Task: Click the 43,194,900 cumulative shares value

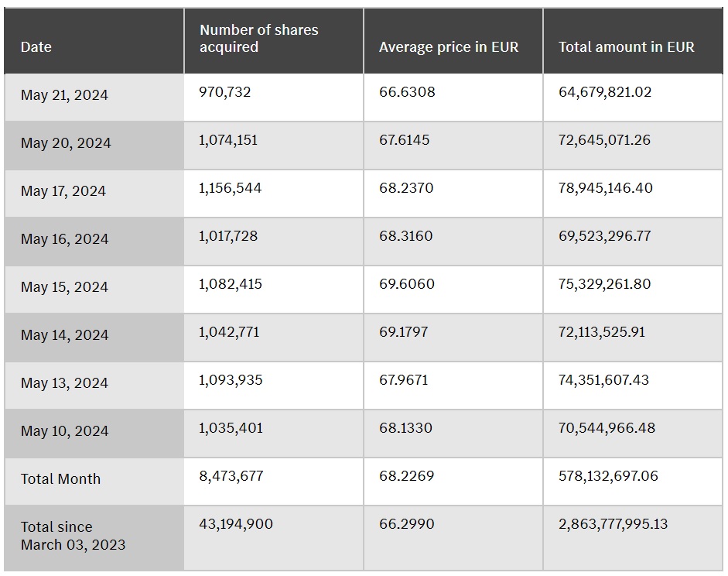Action: pos(235,524)
